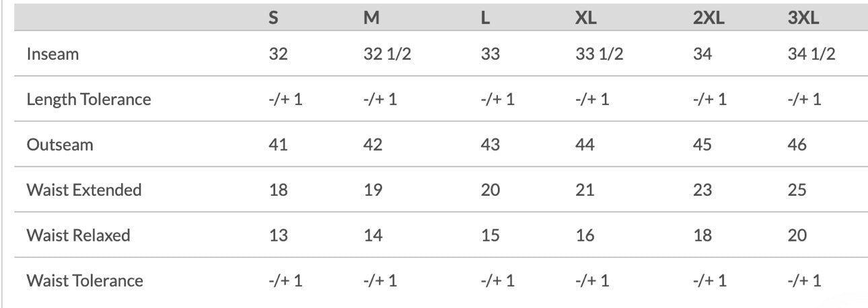The width and height of the screenshot is (868, 308).
Task: Select the 34 1/2 inseam value for 3XL
Action: pos(811,54)
